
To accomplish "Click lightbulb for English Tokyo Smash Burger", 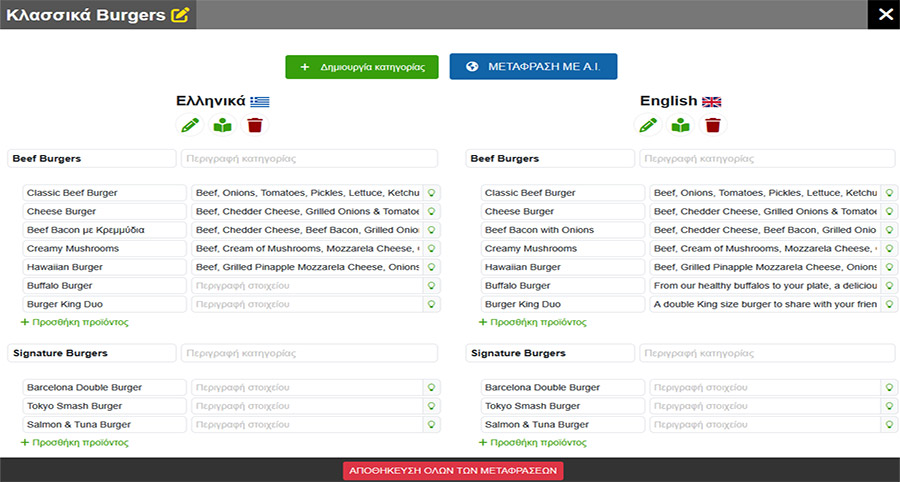I will tap(890, 406).
